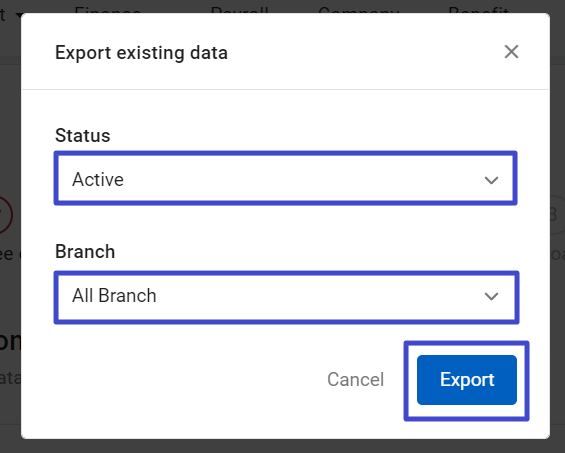
Task: Open the Finance menu behind dialog
Action: coord(107,10)
